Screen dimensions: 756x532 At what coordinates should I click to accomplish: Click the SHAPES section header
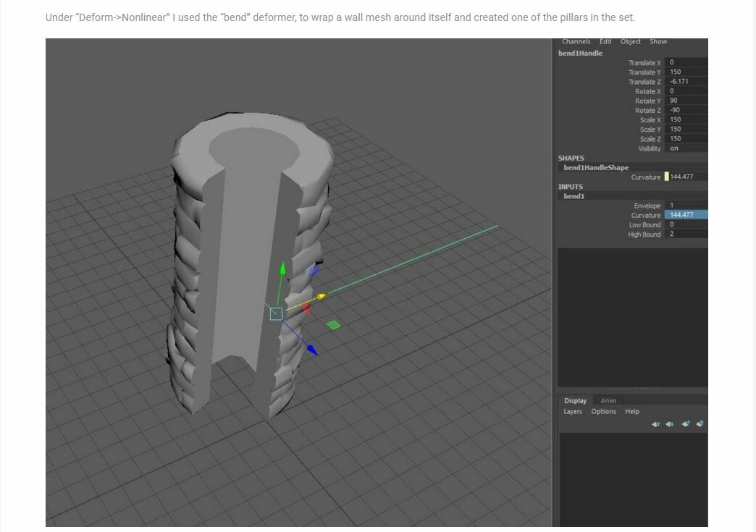pos(571,158)
